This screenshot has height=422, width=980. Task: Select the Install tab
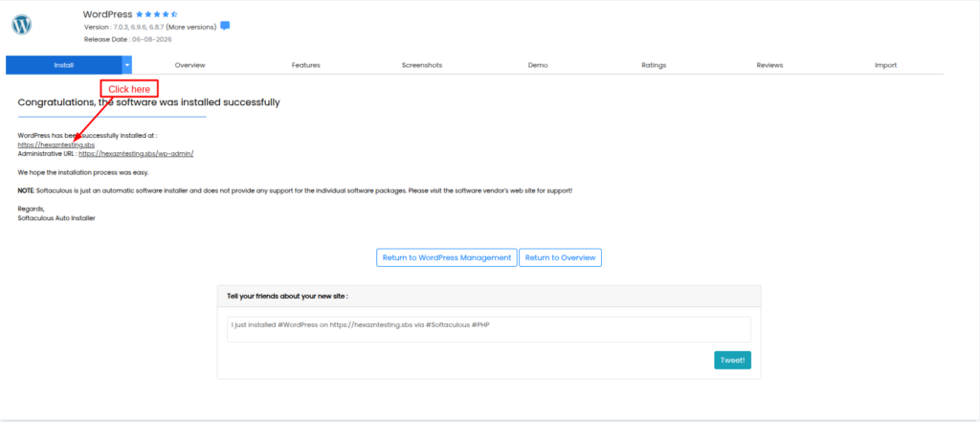click(x=64, y=65)
